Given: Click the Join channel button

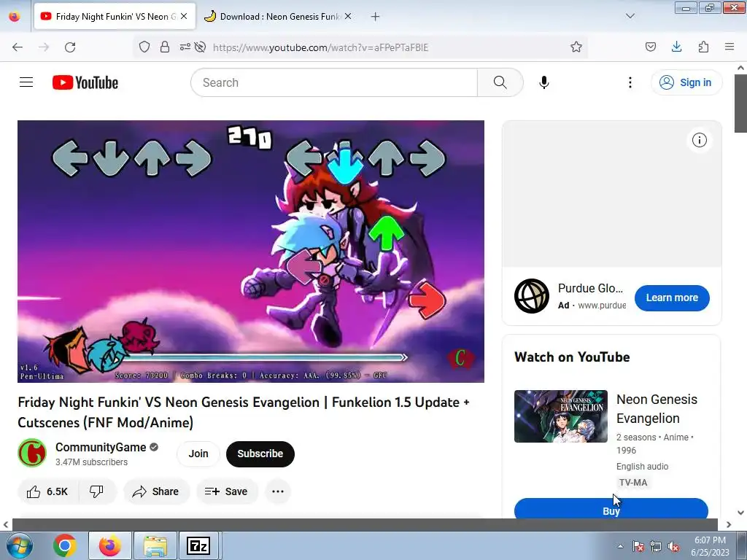Looking at the screenshot, I should tap(198, 454).
